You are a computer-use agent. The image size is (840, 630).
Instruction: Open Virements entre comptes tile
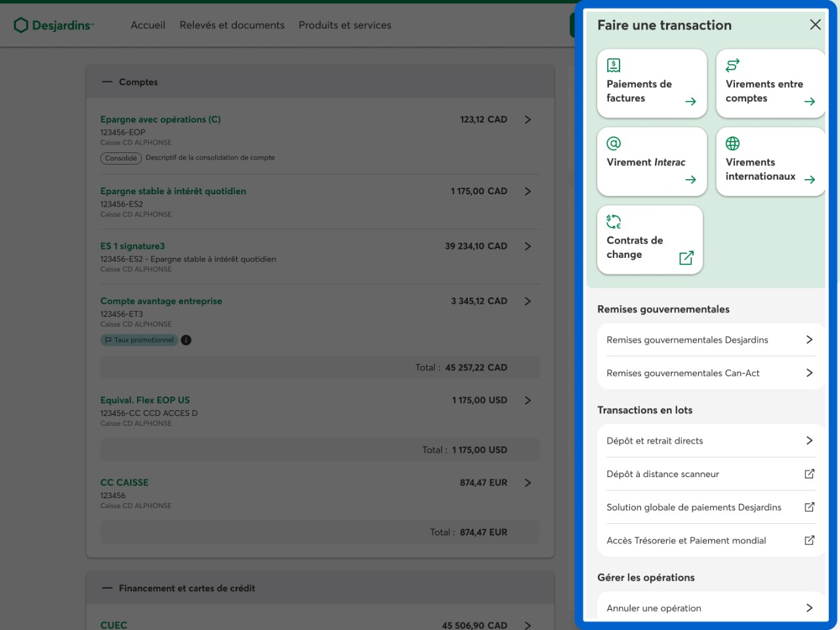(770, 84)
